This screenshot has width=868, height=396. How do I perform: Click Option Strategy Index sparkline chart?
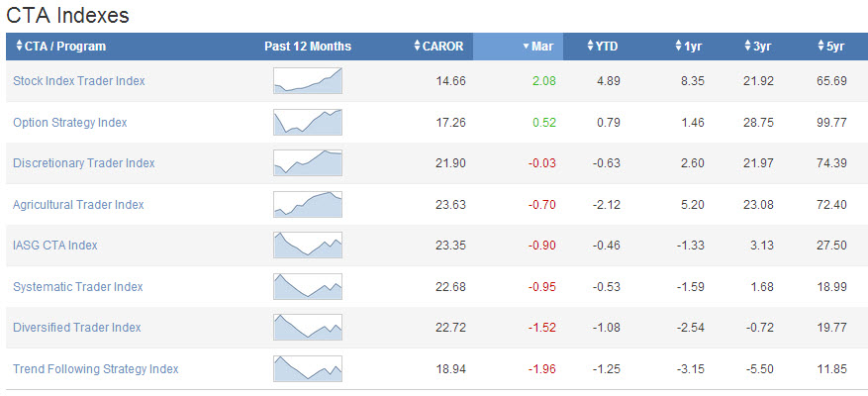click(308, 123)
